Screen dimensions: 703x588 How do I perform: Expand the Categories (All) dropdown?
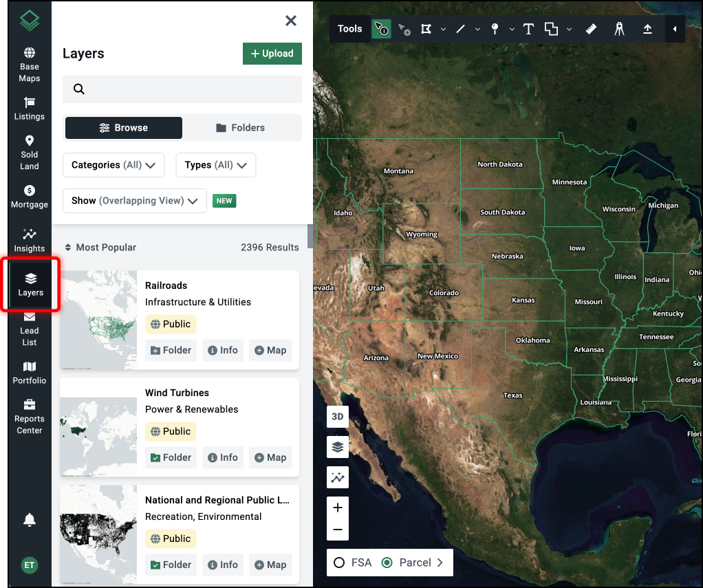click(x=113, y=165)
